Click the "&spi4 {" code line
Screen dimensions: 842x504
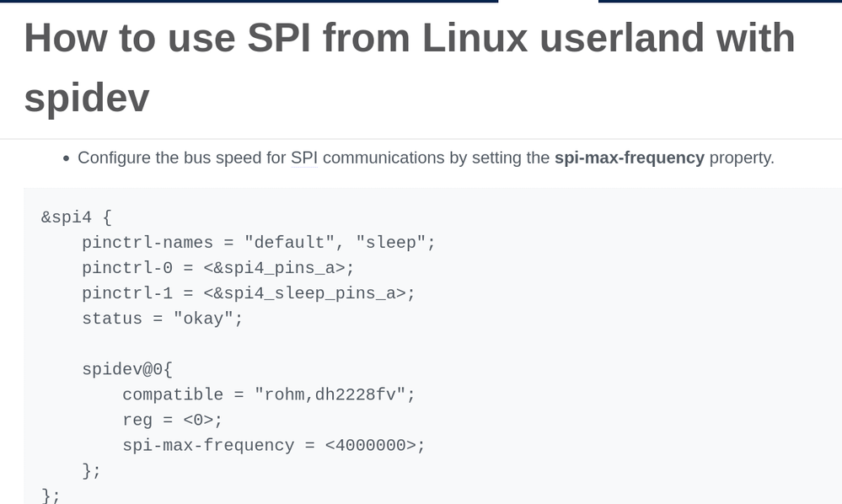pos(76,217)
